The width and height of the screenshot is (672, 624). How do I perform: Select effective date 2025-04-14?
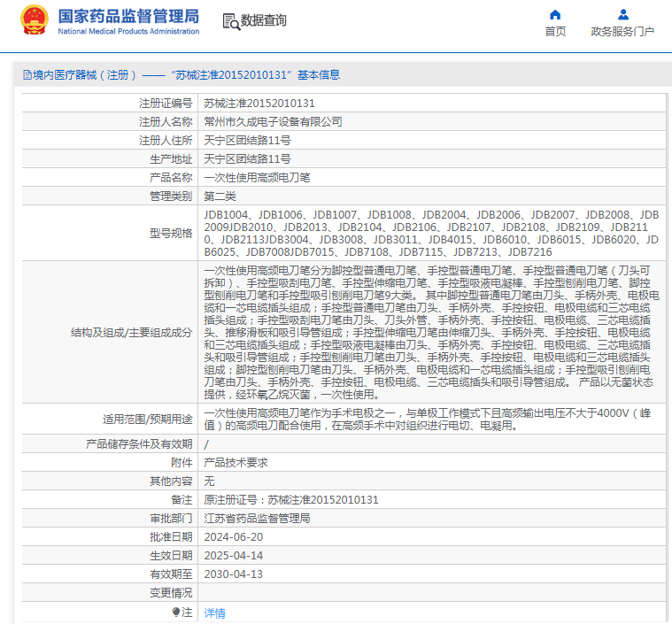[x=234, y=556]
